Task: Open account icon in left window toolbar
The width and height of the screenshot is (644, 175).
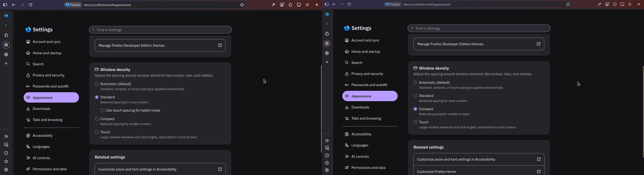Action: [x=282, y=5]
